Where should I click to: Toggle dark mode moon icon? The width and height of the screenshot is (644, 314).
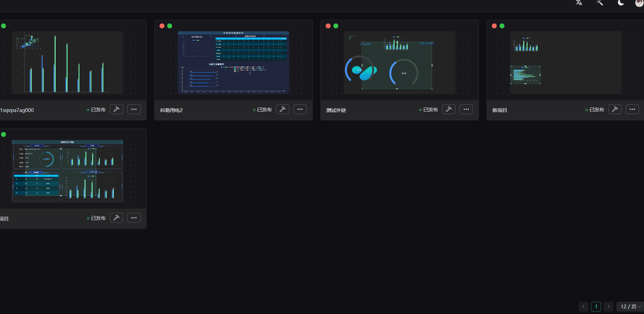tap(621, 3)
